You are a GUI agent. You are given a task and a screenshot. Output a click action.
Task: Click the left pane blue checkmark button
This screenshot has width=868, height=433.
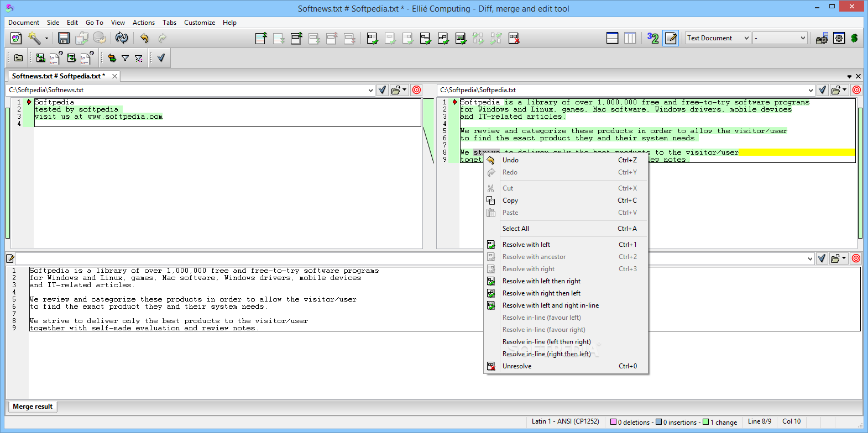pyautogui.click(x=382, y=90)
